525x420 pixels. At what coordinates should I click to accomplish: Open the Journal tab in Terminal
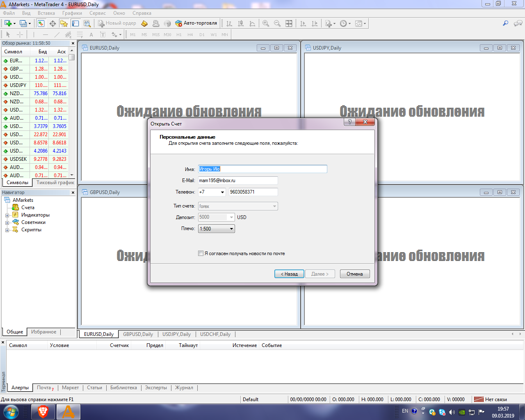(x=184, y=388)
